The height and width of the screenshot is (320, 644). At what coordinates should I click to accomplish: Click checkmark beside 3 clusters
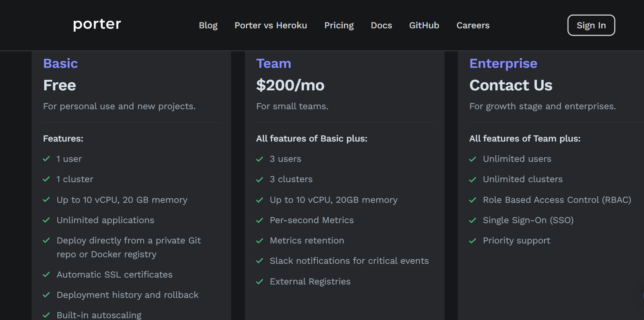coord(259,179)
